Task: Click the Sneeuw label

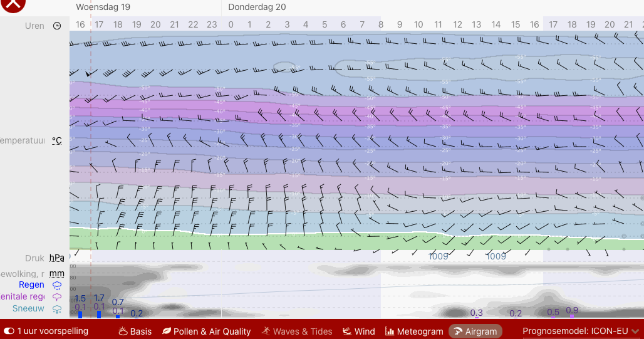Action: point(28,308)
